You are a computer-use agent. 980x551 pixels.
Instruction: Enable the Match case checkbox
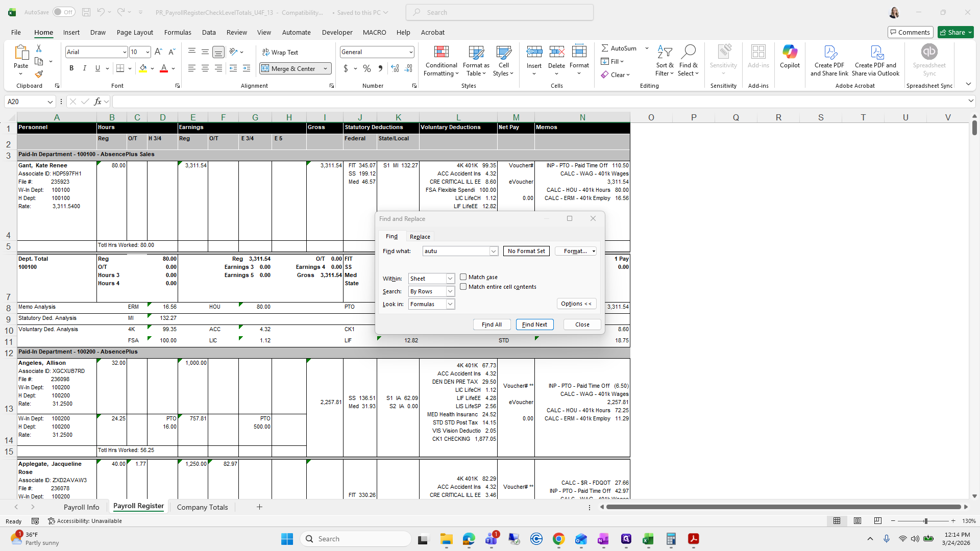point(463,277)
